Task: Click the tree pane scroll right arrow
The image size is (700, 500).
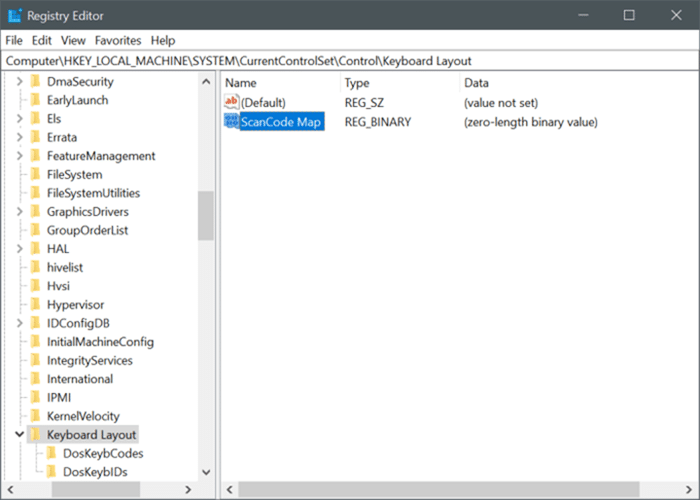Action: click(x=188, y=490)
